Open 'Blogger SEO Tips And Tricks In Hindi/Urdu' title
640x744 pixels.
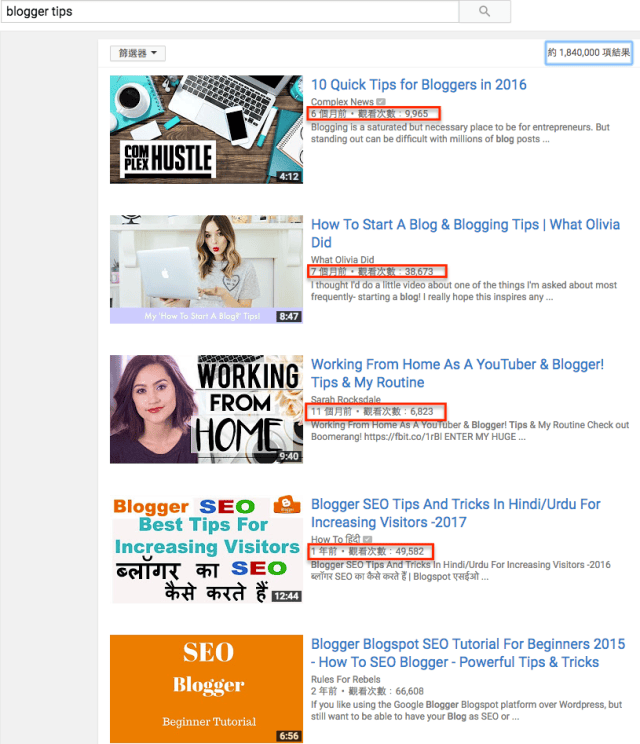click(455, 513)
